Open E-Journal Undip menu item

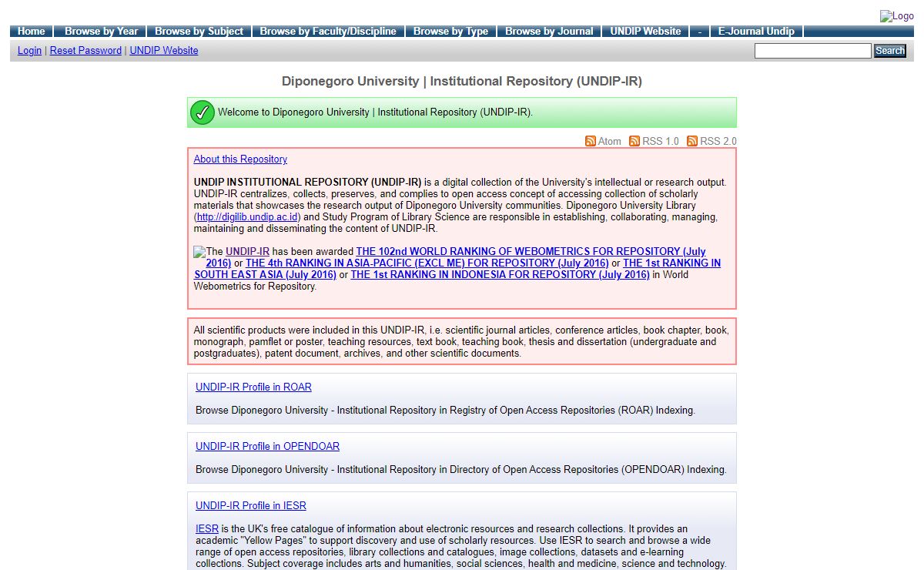(x=756, y=32)
